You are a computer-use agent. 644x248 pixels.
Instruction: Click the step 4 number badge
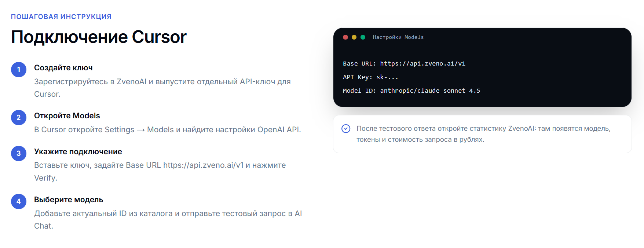(x=19, y=201)
